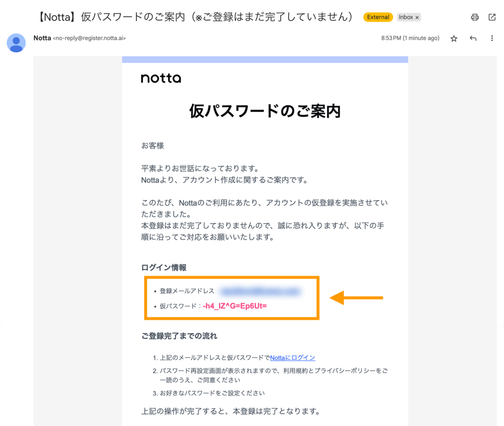
Task: Click the blurred registered email address
Action: tap(260, 291)
